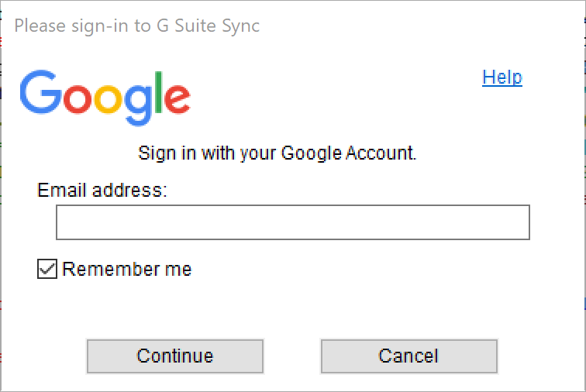Click the Continue button
Image resolution: width=586 pixels, height=392 pixels.
point(175,356)
